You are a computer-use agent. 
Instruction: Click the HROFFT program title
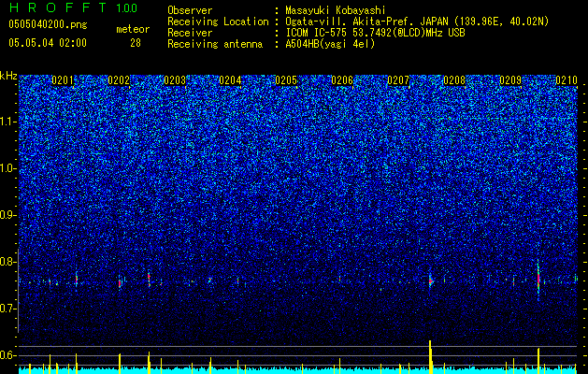point(59,7)
